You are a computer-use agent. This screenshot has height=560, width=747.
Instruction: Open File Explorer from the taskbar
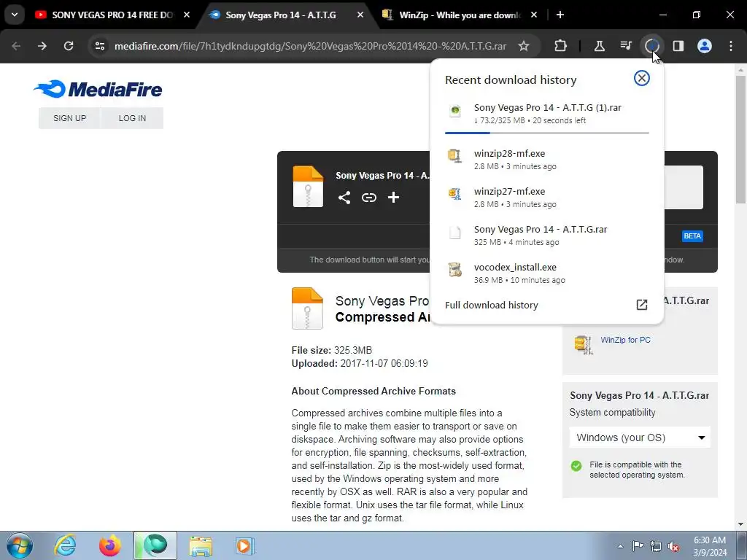coord(201,545)
